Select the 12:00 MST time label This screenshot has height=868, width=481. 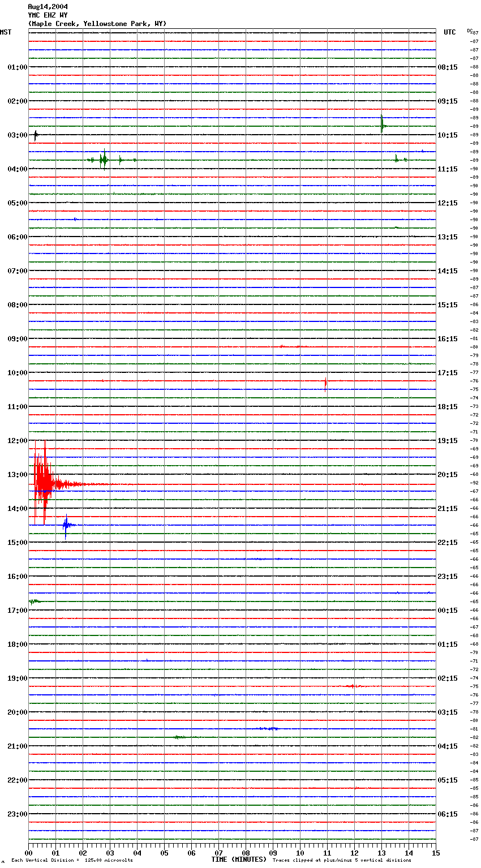click(18, 441)
